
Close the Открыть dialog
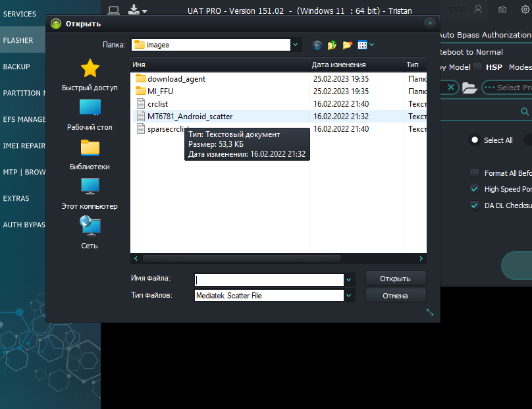click(x=430, y=23)
